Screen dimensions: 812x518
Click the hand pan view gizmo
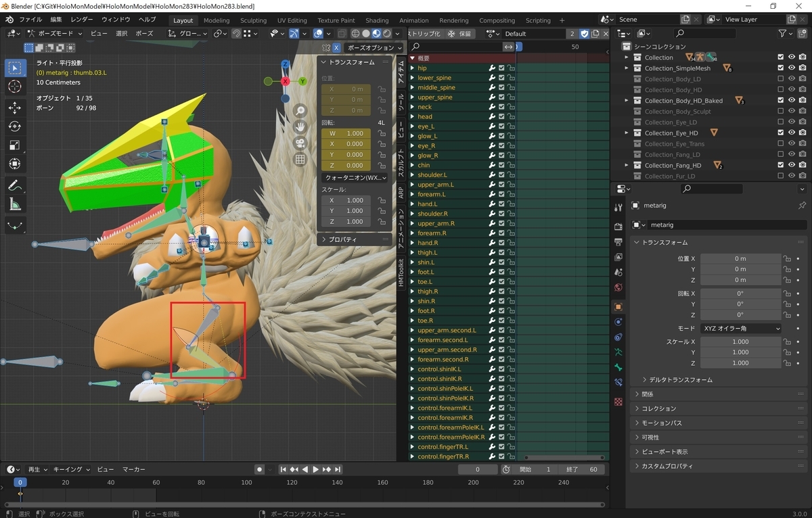click(x=300, y=127)
